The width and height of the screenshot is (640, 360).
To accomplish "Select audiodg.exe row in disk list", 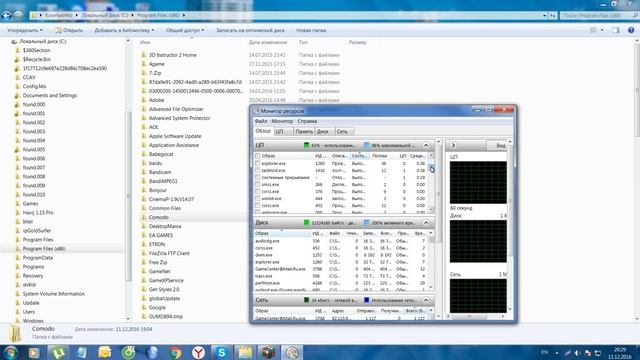I will 341,241.
